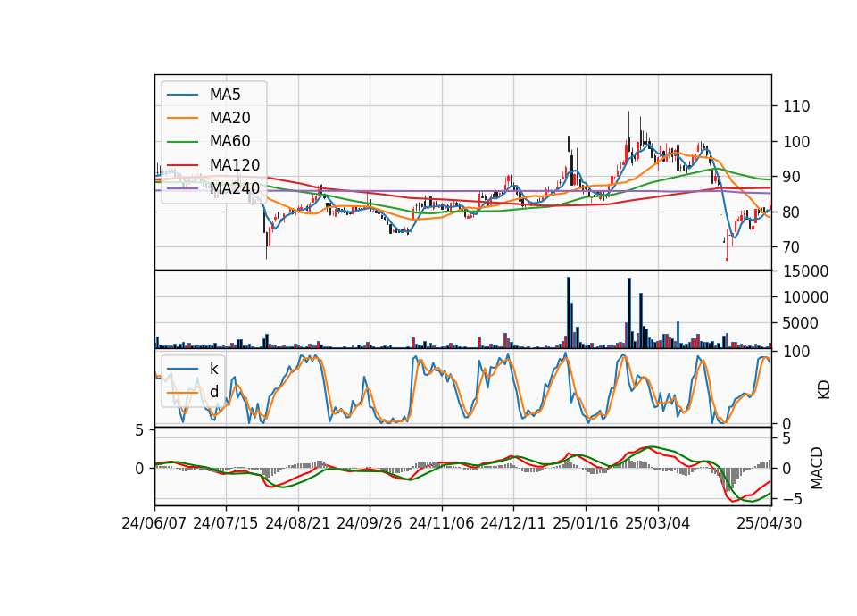Click the MA60 legend label

(229, 141)
